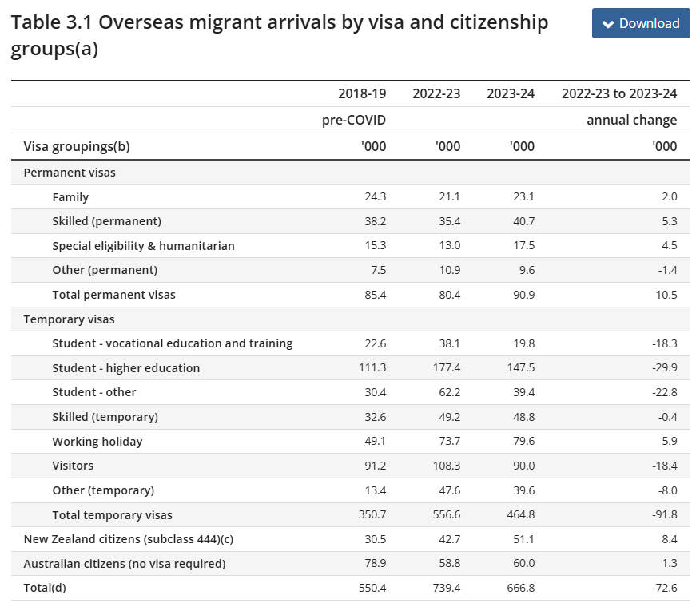Screen dimensions: 700x611
Task: Click higher education annual change -29.9
Action: [664, 367]
